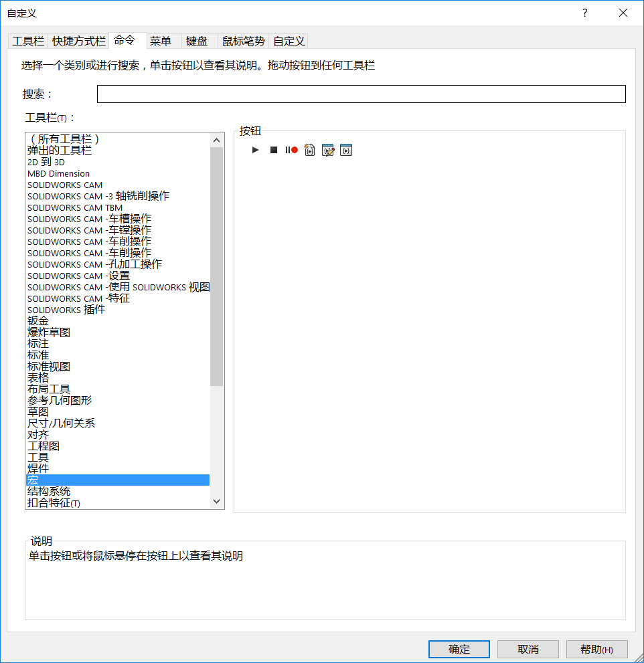Click the new macro document icon
The height and width of the screenshot is (663, 644).
[309, 150]
